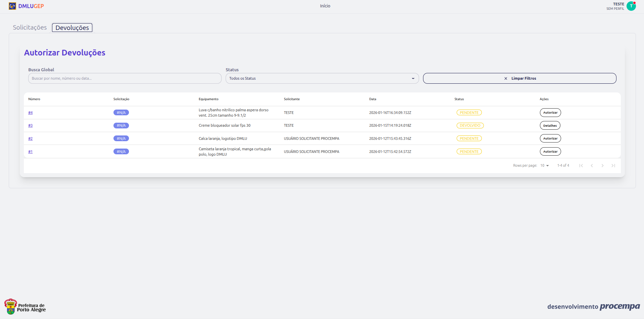Open the Início menu item
Image resolution: width=644 pixels, height=319 pixels.
pos(325,6)
